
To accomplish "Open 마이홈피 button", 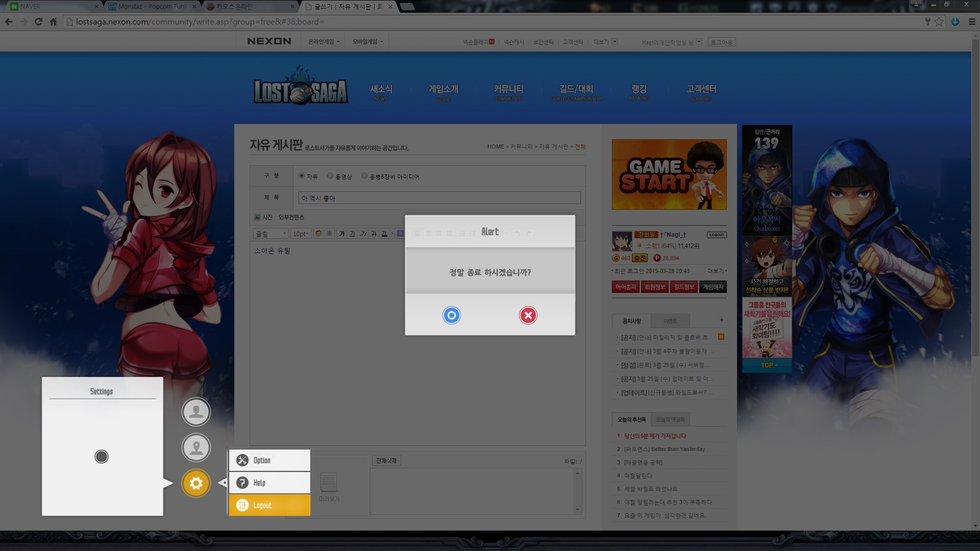I will click(626, 287).
